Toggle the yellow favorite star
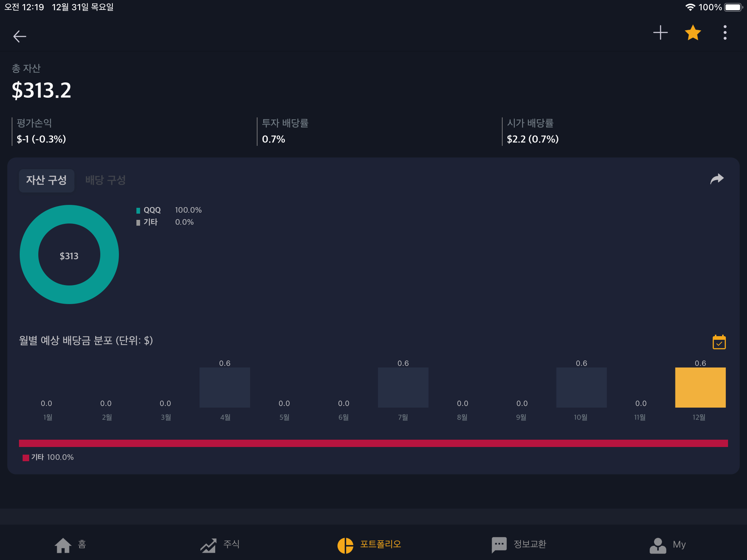 tap(693, 33)
